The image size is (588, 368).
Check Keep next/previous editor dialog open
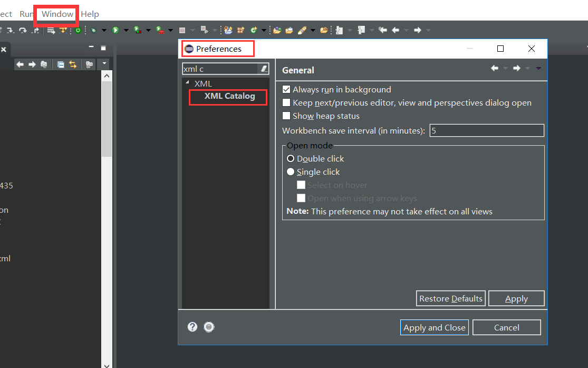[x=286, y=102]
